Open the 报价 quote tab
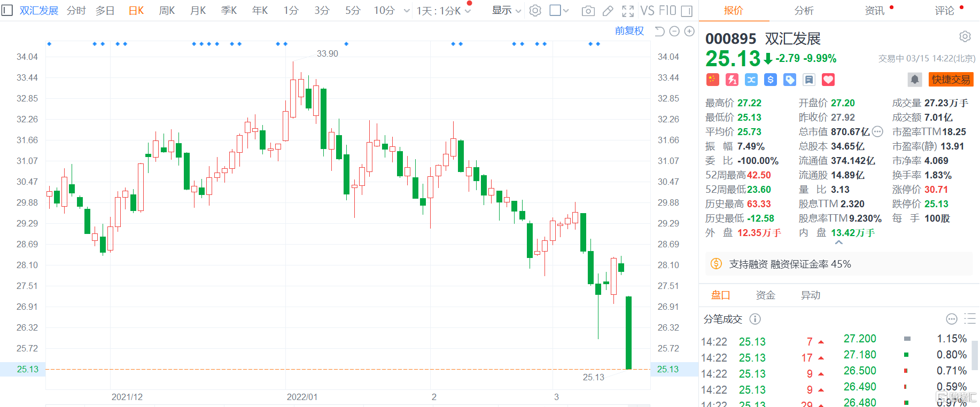This screenshot has width=980, height=407. click(x=733, y=11)
